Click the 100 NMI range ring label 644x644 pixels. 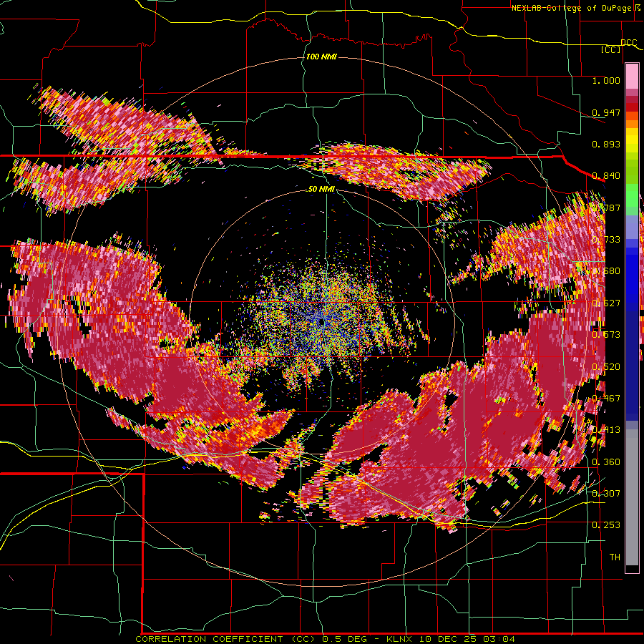321,57
